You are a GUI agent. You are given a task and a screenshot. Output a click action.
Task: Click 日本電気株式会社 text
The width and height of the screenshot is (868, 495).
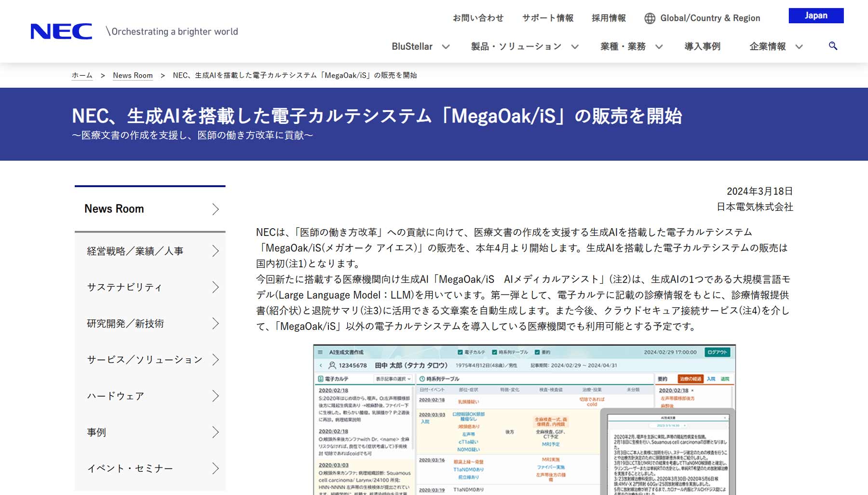755,206
